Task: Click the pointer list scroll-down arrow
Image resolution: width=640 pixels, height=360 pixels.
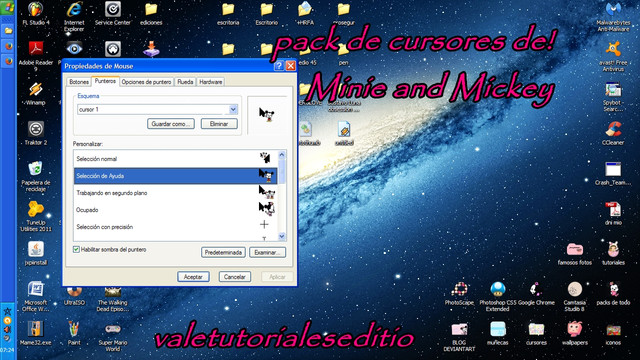Action: 282,236
